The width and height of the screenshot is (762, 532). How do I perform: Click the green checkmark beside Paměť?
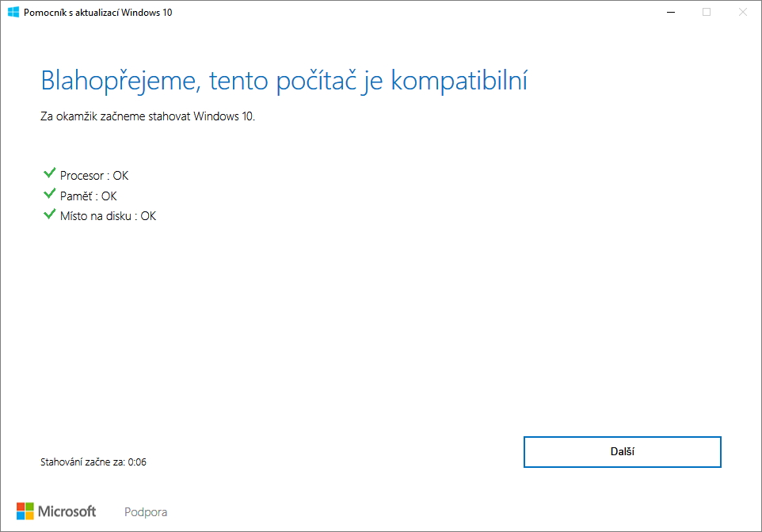coord(50,195)
